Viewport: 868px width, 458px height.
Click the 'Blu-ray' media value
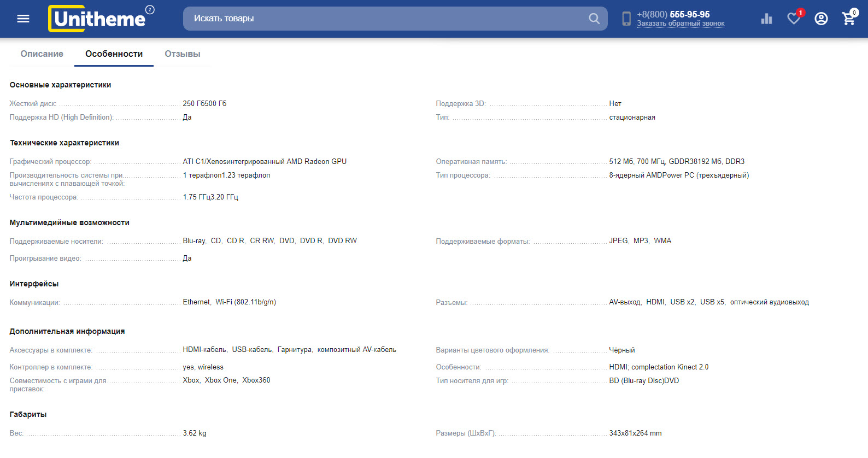coord(194,240)
